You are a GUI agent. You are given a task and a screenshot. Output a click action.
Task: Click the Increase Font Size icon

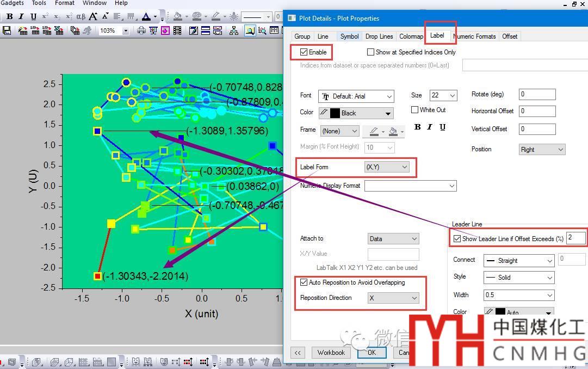pyautogui.click(x=93, y=17)
